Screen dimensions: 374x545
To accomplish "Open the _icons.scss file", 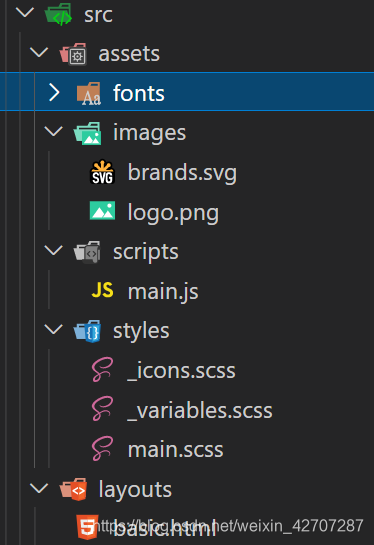I will point(181,371).
